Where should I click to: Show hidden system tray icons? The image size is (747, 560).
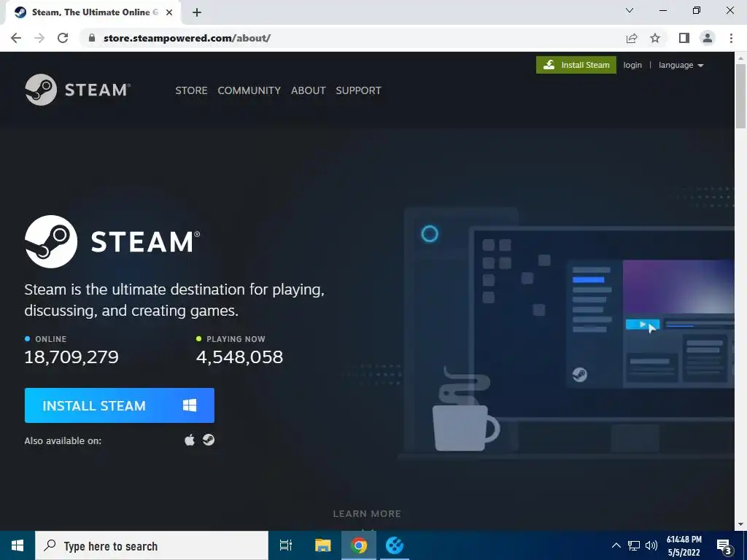point(616,545)
